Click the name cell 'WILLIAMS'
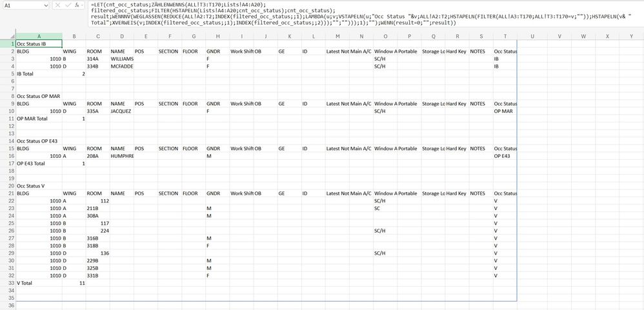The width and height of the screenshot is (644, 310). 121,59
